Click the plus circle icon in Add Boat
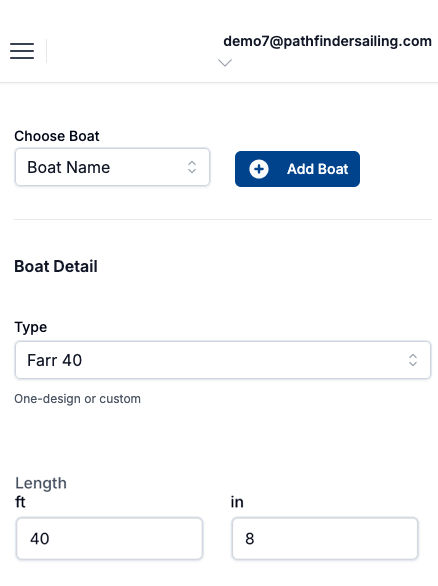 pyautogui.click(x=259, y=169)
